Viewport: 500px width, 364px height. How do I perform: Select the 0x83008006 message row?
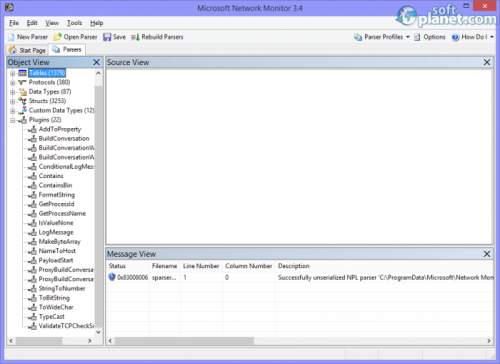pos(300,277)
